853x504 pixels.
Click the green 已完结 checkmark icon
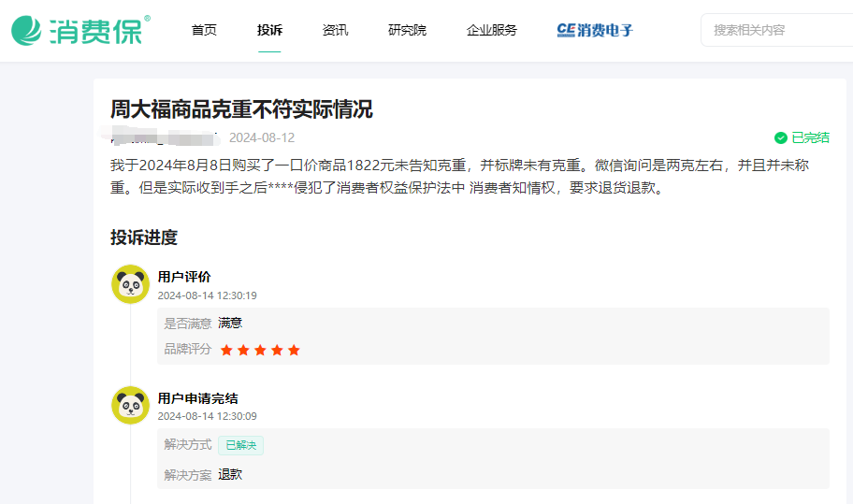[781, 138]
